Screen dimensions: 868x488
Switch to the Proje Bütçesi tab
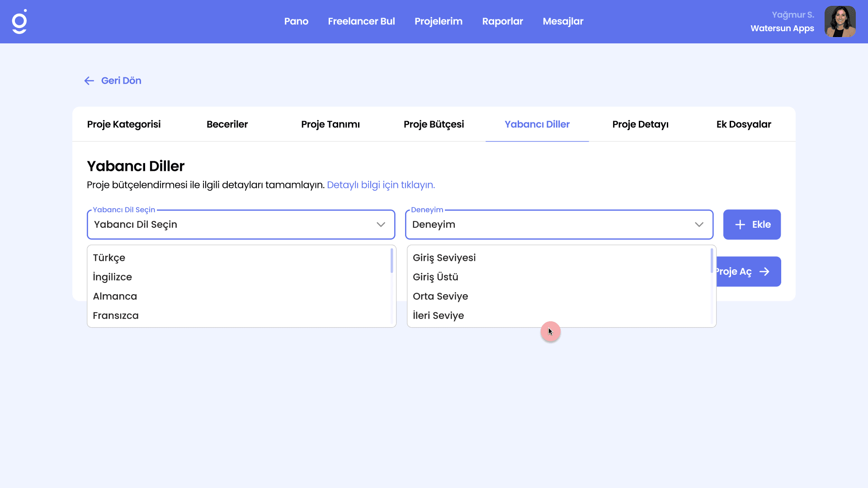434,124
